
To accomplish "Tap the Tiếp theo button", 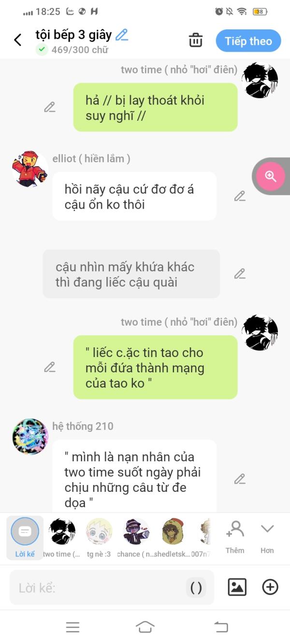I will click(x=248, y=41).
